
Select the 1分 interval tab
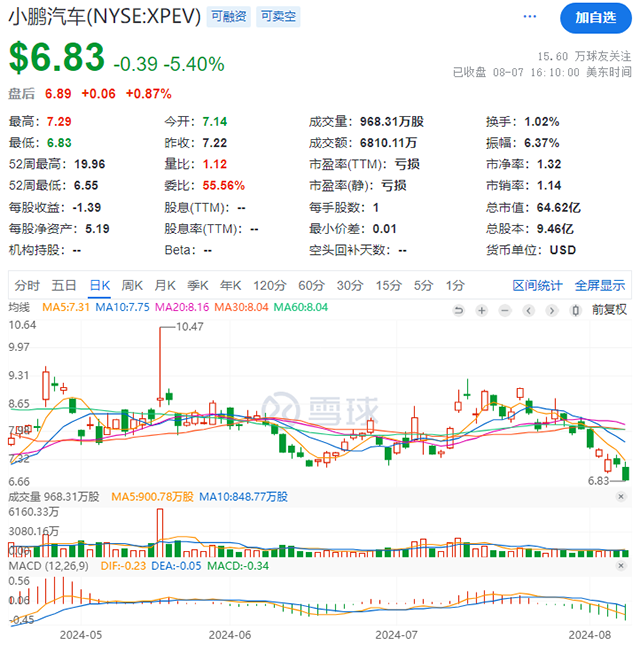455,285
